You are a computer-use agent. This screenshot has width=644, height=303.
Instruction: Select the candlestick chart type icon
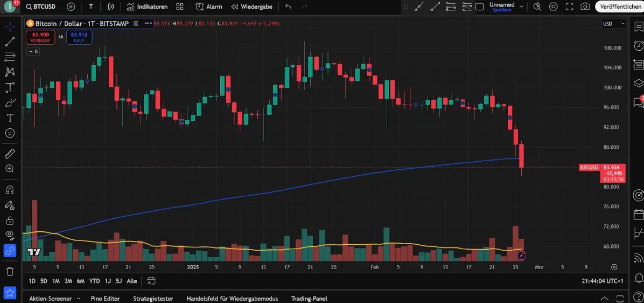coord(111,6)
